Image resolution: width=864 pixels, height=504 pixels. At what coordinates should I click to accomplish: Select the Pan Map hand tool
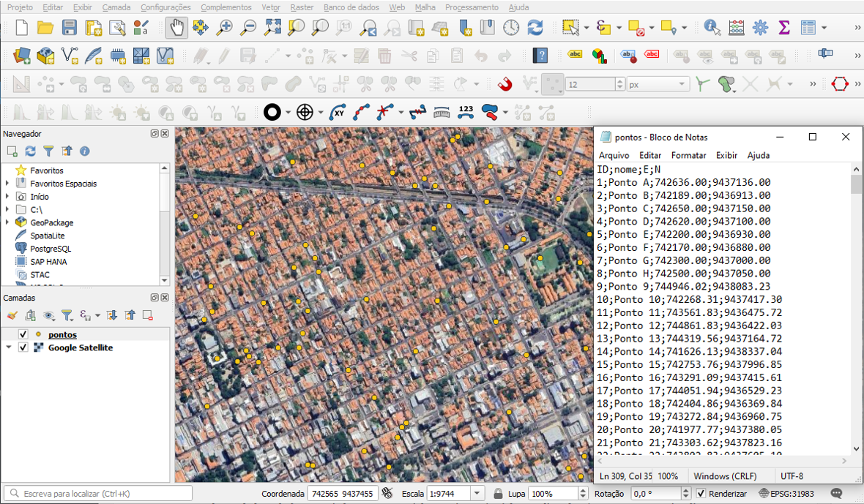(x=176, y=28)
